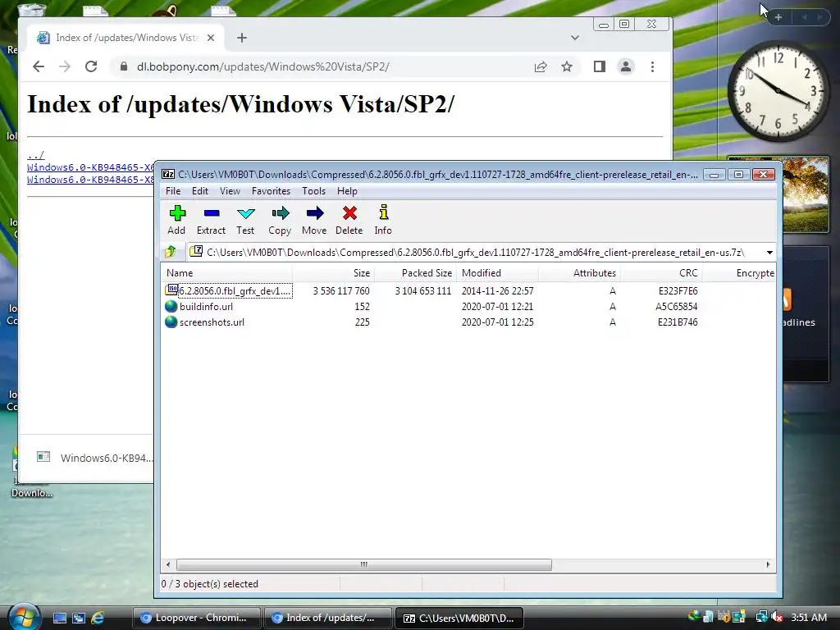Sort by CRC column header
This screenshot has width=840, height=630.
[x=661, y=273]
